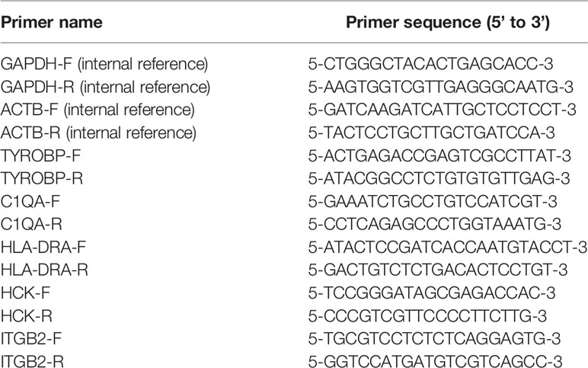Viewport: 588px width, 368px height.
Task: Select the TYROBP-R primer name
Action: pyautogui.click(x=42, y=178)
